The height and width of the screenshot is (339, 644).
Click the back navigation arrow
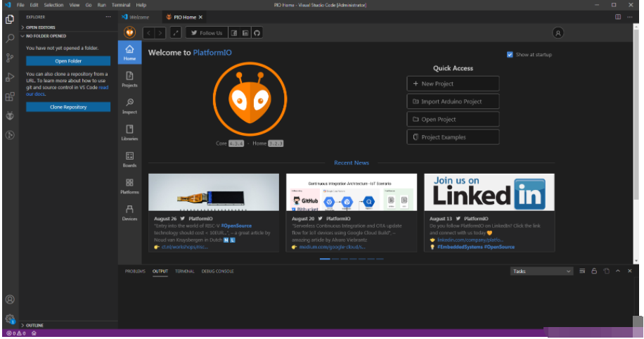click(148, 33)
